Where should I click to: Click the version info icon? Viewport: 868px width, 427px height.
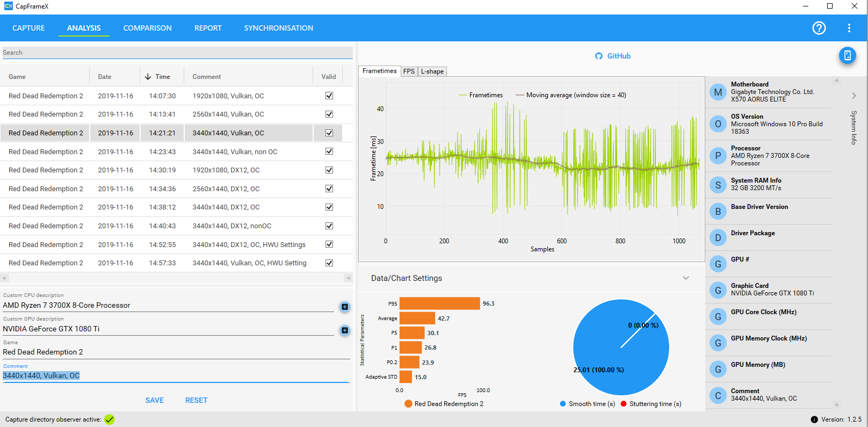(814, 419)
